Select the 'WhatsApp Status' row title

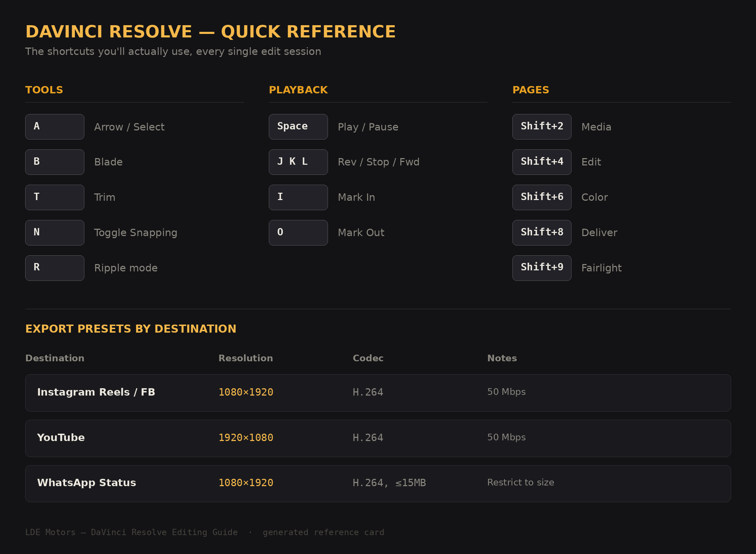(86, 483)
